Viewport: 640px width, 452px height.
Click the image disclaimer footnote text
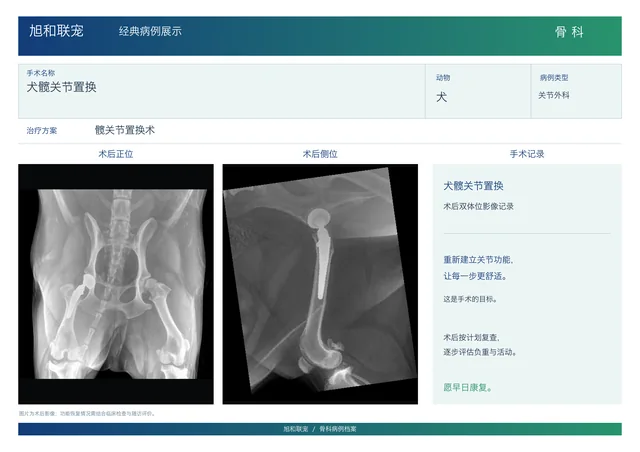(87, 414)
